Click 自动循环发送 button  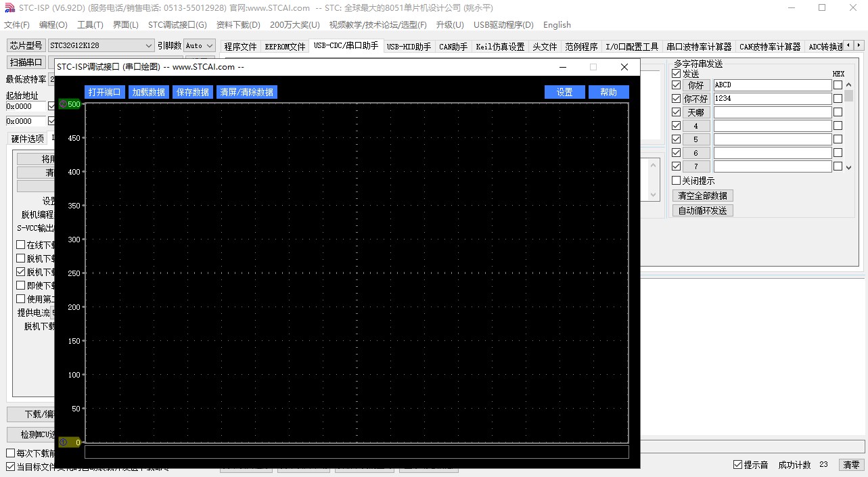703,210
